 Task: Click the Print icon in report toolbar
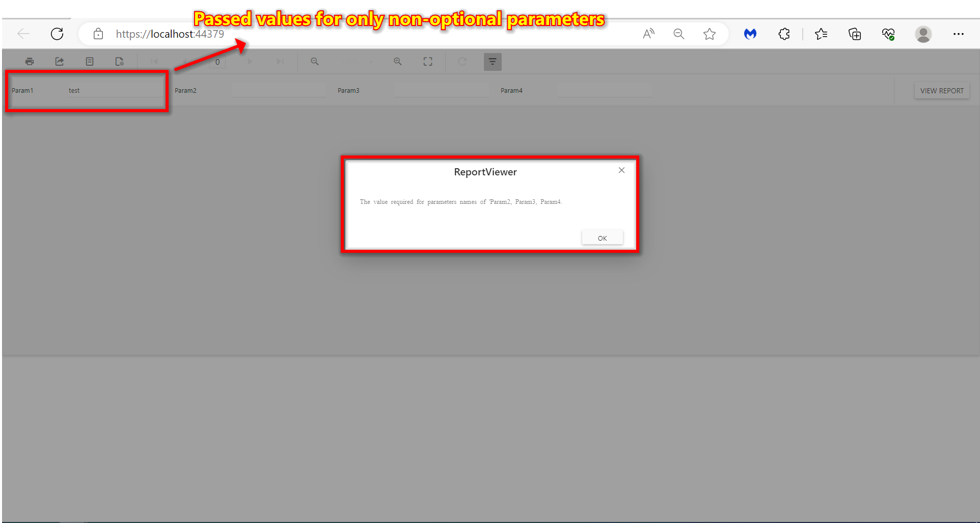pos(30,62)
